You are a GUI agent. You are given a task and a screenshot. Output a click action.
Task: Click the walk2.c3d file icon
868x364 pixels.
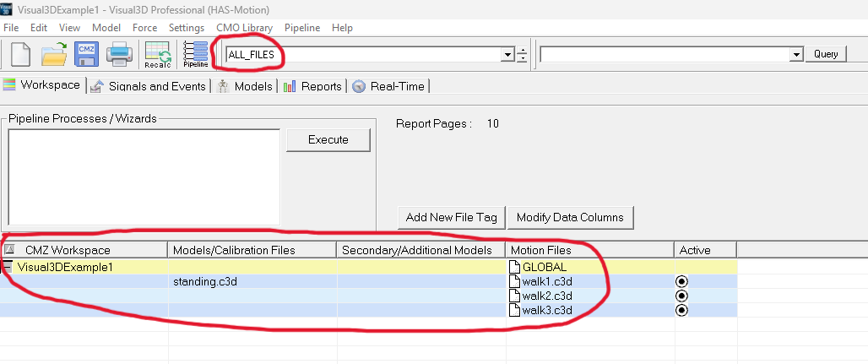click(515, 296)
